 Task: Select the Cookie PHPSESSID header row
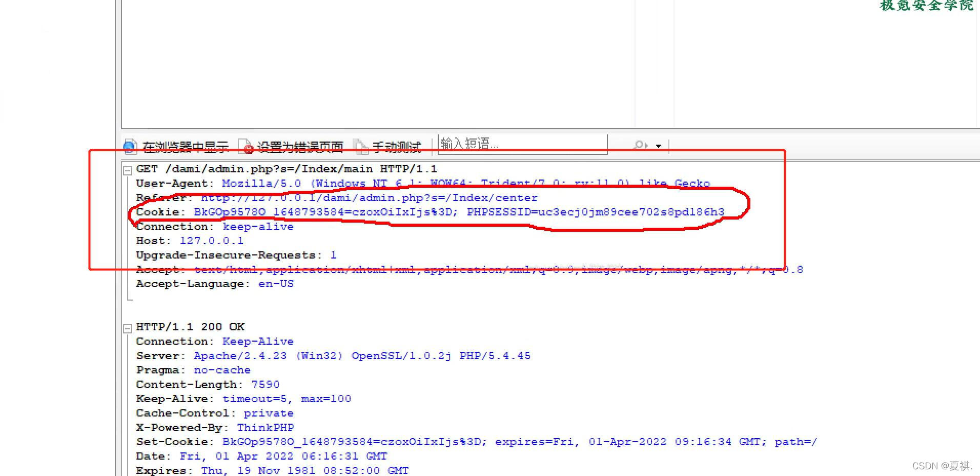[x=430, y=212]
